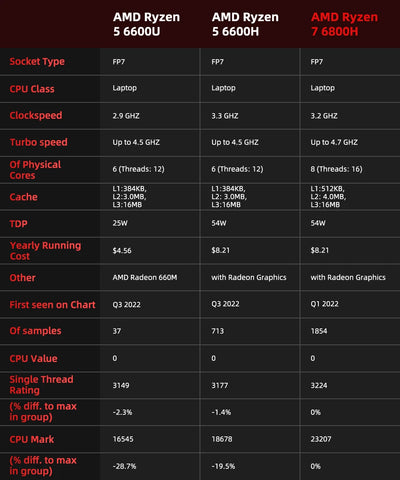The height and width of the screenshot is (480, 400).
Task: Click the Clockspeed row label
Action: click(36, 115)
